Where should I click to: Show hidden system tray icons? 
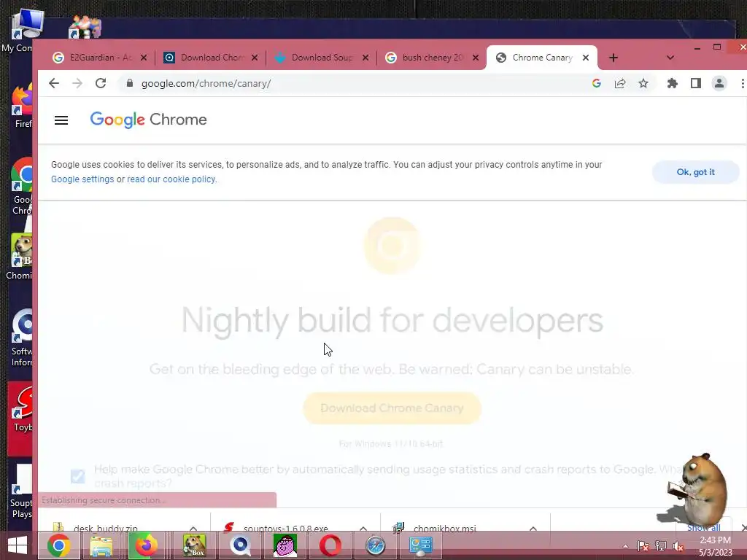click(625, 547)
